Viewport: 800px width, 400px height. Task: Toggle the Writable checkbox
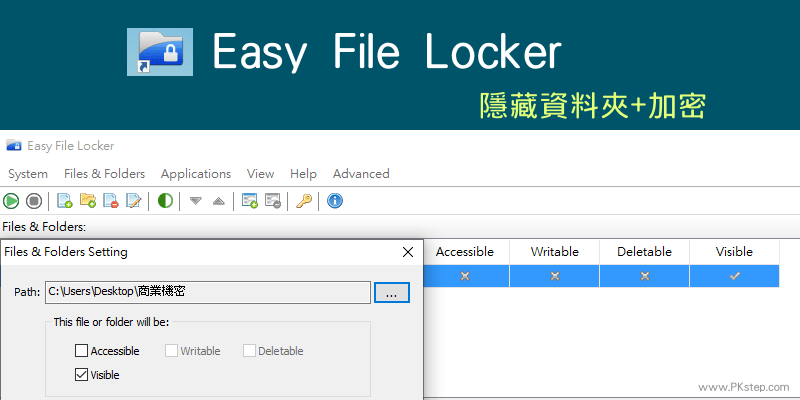(171, 351)
